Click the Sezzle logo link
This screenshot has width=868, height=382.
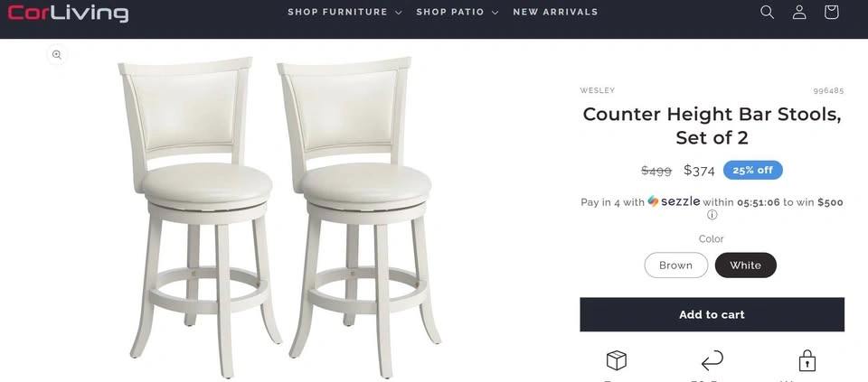click(674, 201)
